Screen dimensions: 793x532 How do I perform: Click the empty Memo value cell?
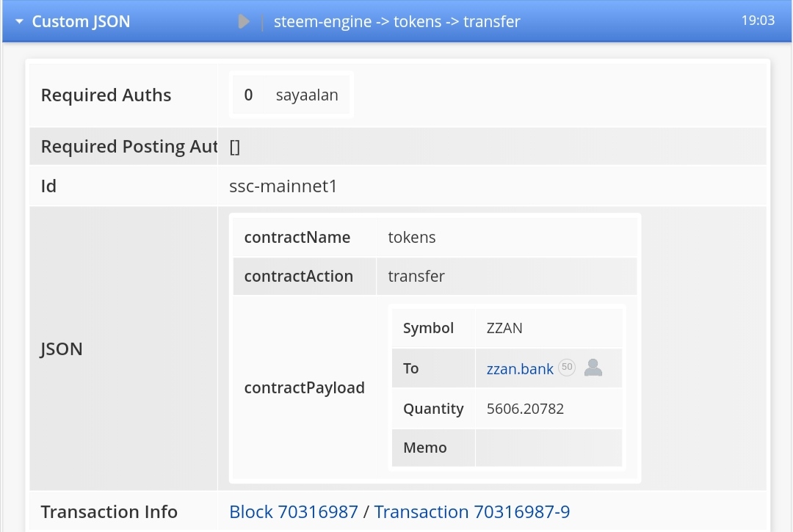click(548, 448)
